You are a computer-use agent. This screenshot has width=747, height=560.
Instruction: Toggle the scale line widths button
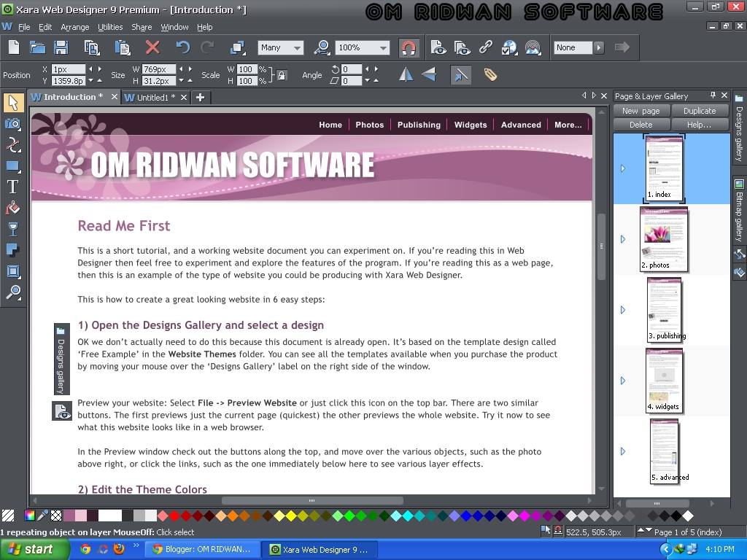pyautogui.click(x=460, y=75)
